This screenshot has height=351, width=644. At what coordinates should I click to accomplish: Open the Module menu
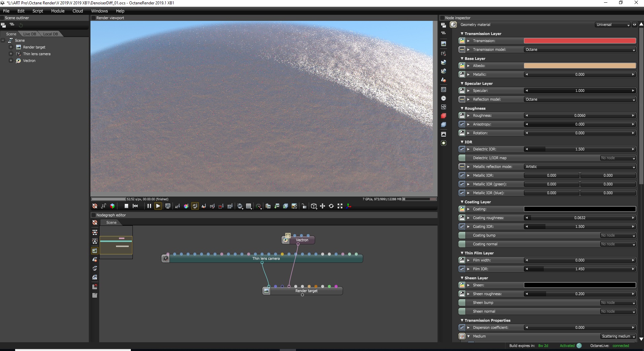58,11
